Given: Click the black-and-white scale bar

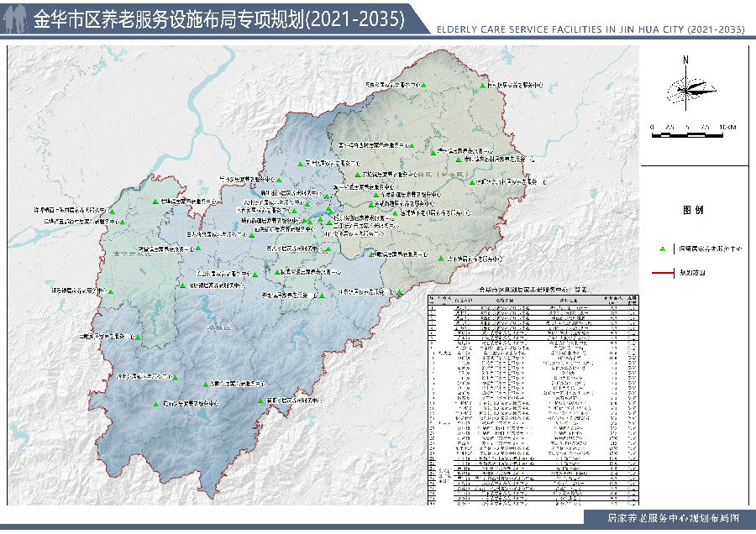Looking at the screenshot, I should tap(687, 135).
